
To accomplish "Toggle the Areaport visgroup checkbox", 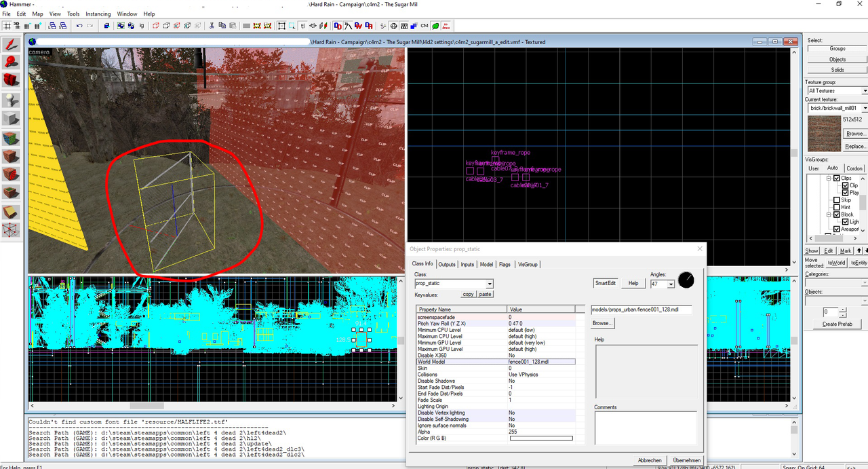I will tap(837, 229).
